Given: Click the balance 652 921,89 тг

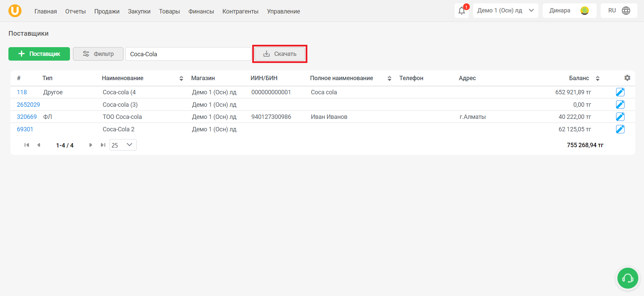Looking at the screenshot, I should click(573, 92).
